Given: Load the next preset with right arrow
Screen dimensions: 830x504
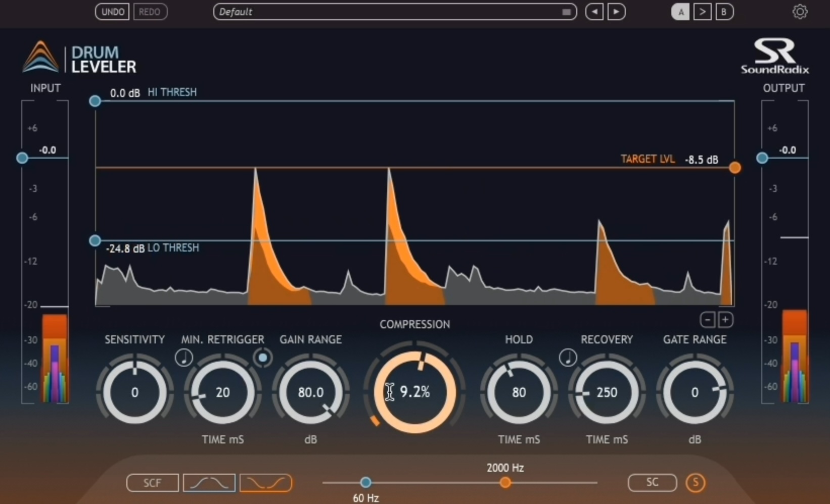Looking at the screenshot, I should (616, 12).
